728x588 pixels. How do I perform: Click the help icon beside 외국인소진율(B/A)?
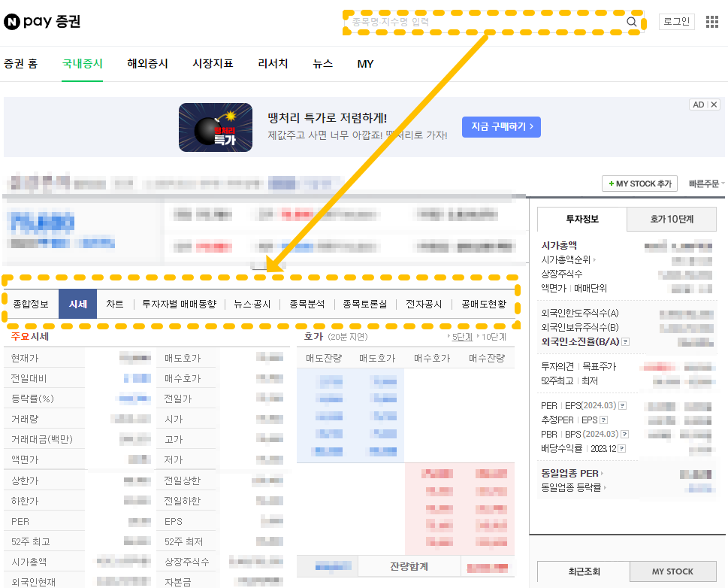coord(626,342)
